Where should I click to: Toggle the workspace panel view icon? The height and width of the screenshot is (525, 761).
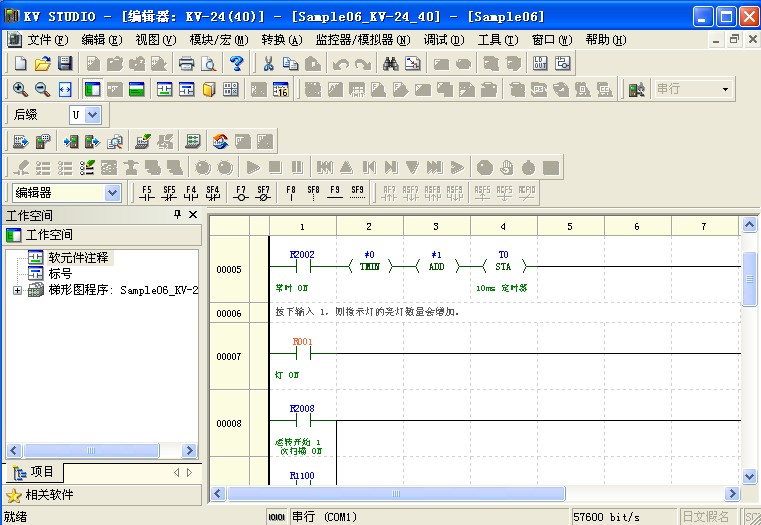point(91,89)
